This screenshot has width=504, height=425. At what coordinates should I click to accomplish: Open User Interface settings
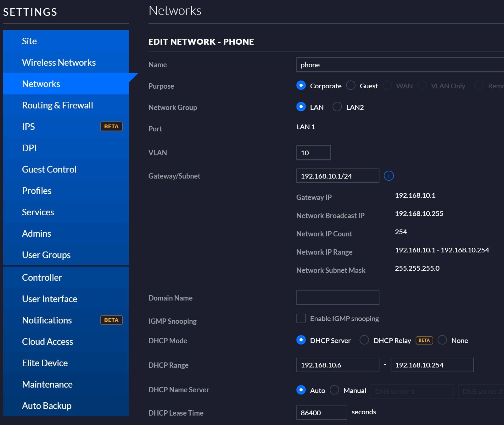click(x=66, y=299)
